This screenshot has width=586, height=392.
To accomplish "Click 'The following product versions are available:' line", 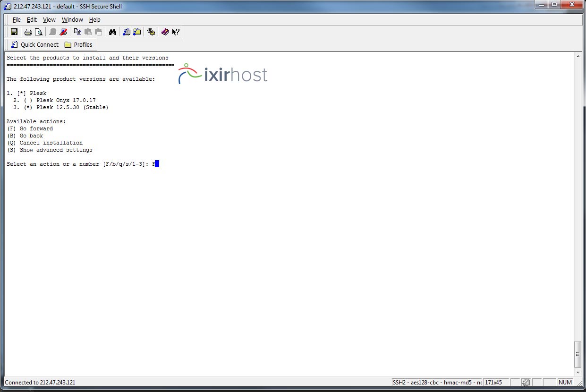I will click(81, 79).
